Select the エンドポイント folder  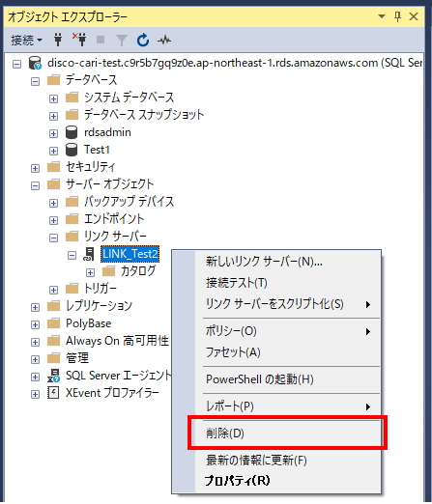coord(114,219)
